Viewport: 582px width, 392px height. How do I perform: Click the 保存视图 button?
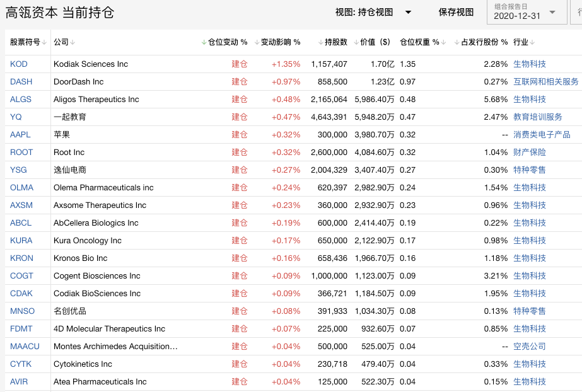(x=456, y=12)
